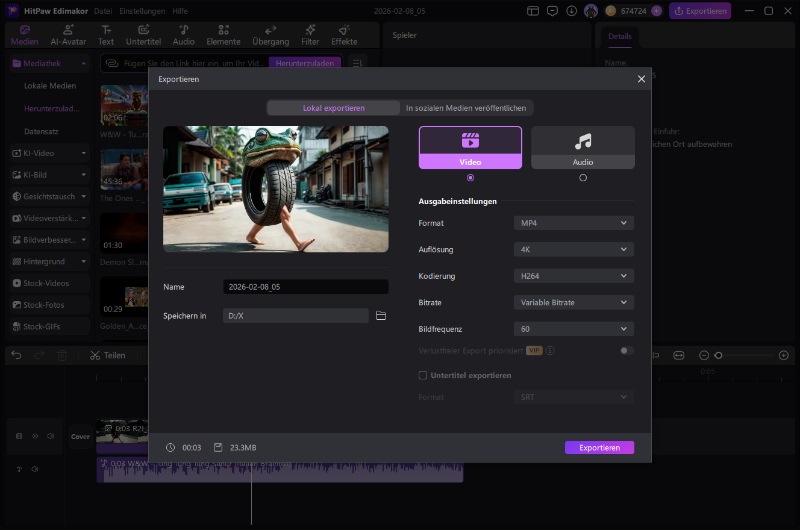800x530 pixels.
Task: Enable the Untertitel exportieren checkbox
Action: (423, 375)
